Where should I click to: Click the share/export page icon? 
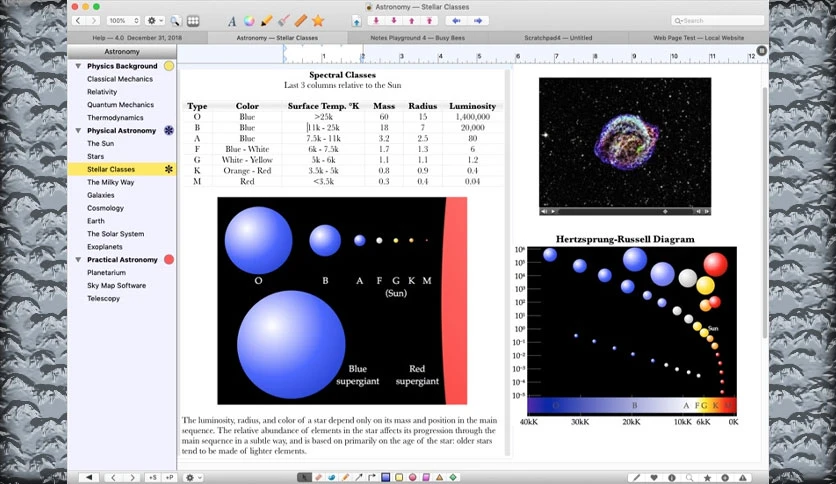[x=356, y=21]
